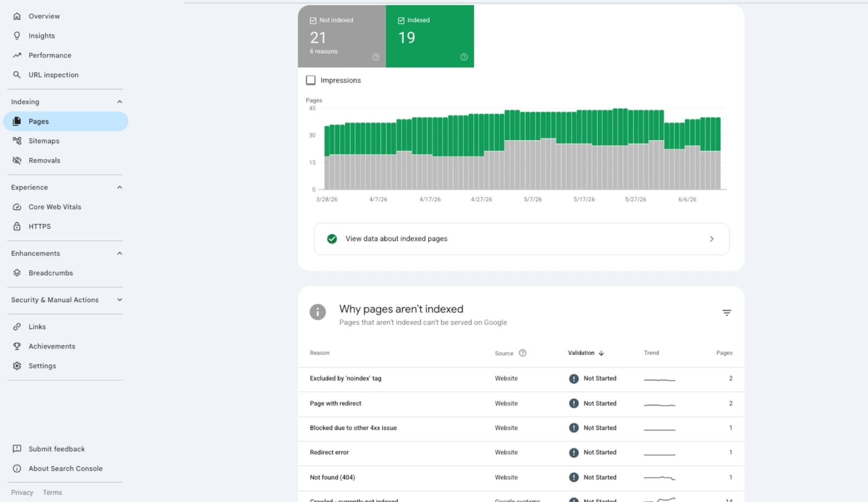Click the Submit feedback icon
The image size is (868, 502).
coord(17,449)
